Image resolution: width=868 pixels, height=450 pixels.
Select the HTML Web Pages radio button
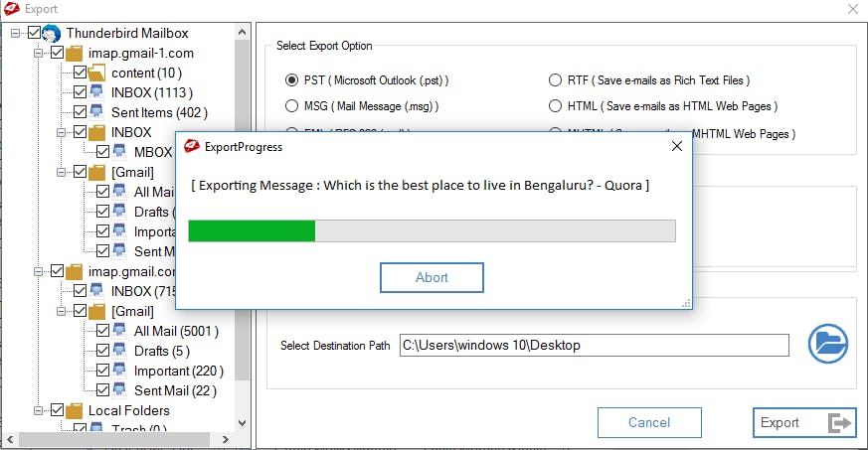pyautogui.click(x=555, y=105)
